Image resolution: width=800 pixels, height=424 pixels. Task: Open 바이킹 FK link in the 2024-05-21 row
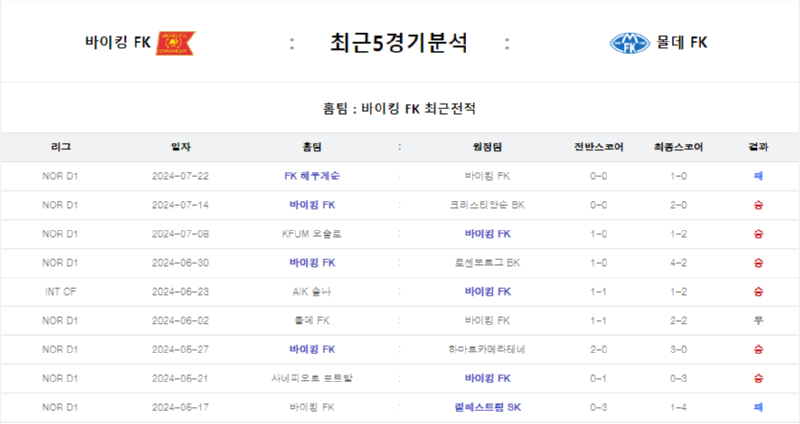click(487, 379)
